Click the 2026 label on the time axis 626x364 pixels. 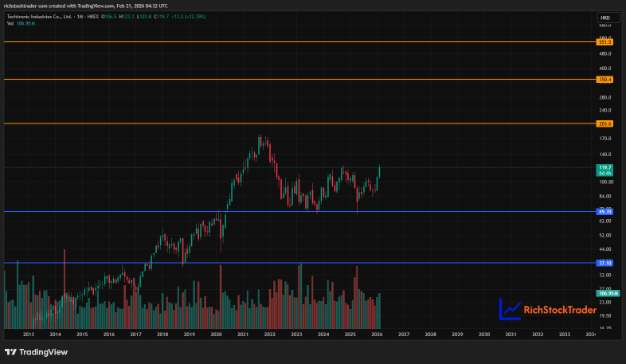(377, 335)
